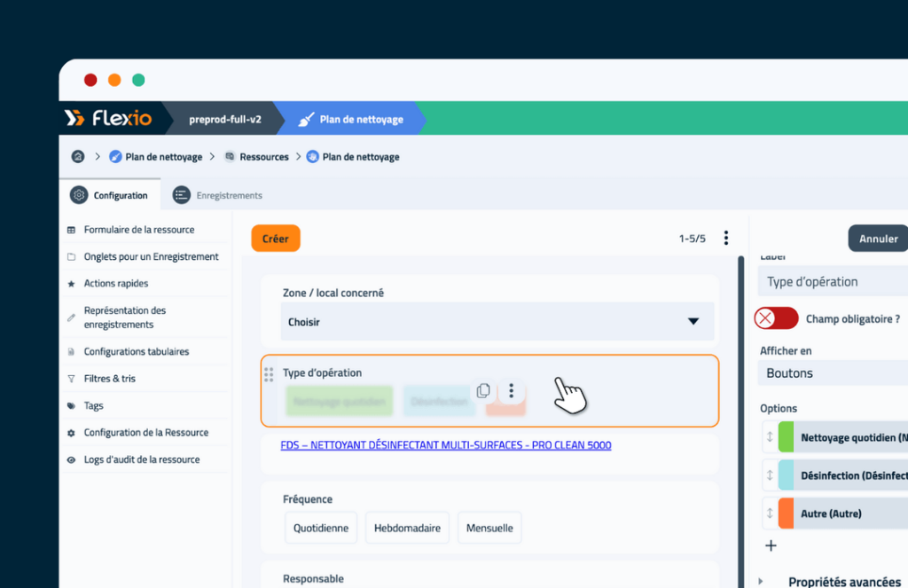Open the three-dot menu on Type d'opération field
This screenshot has height=588, width=908.
coord(512,391)
